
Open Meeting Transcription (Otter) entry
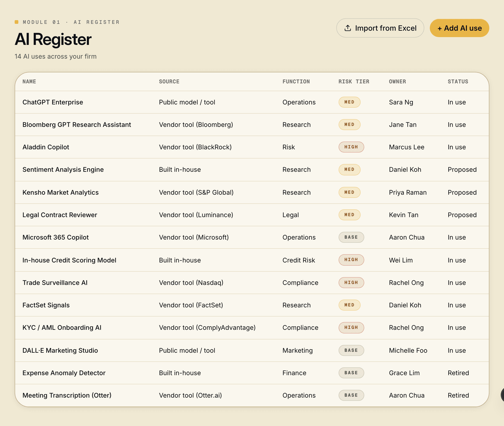coord(252,395)
